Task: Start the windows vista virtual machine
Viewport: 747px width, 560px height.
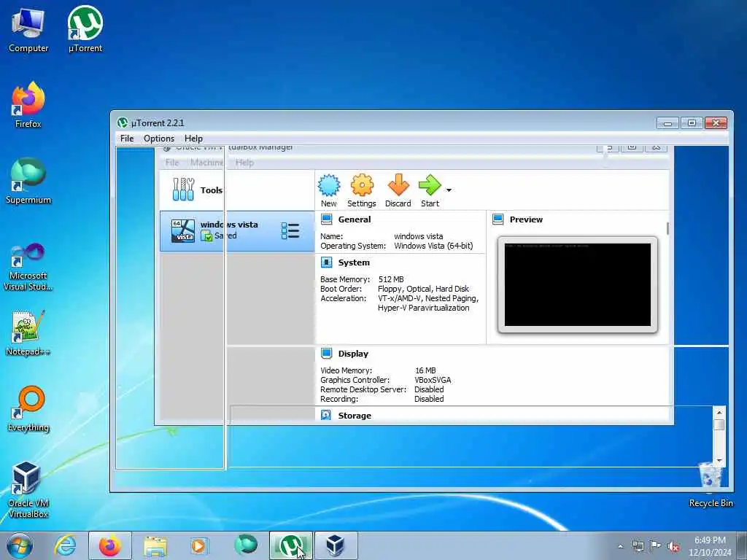Action: 430,191
